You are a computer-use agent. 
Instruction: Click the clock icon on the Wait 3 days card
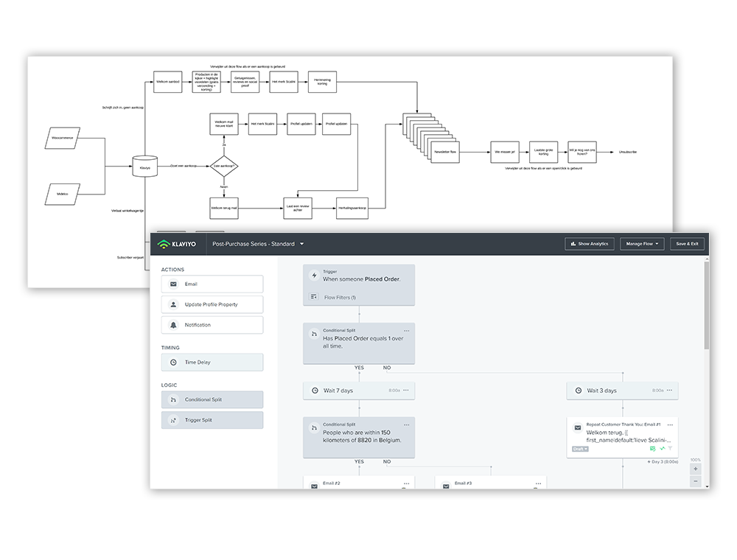[579, 391]
